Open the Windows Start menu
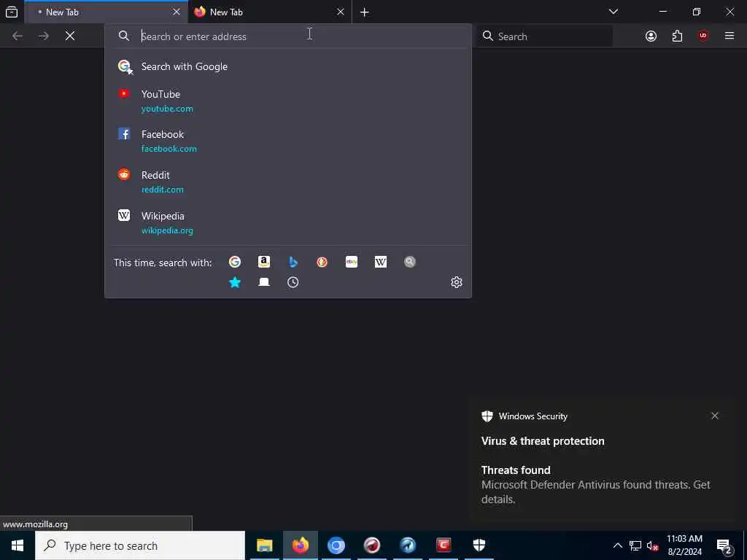747x560 pixels. (x=18, y=545)
